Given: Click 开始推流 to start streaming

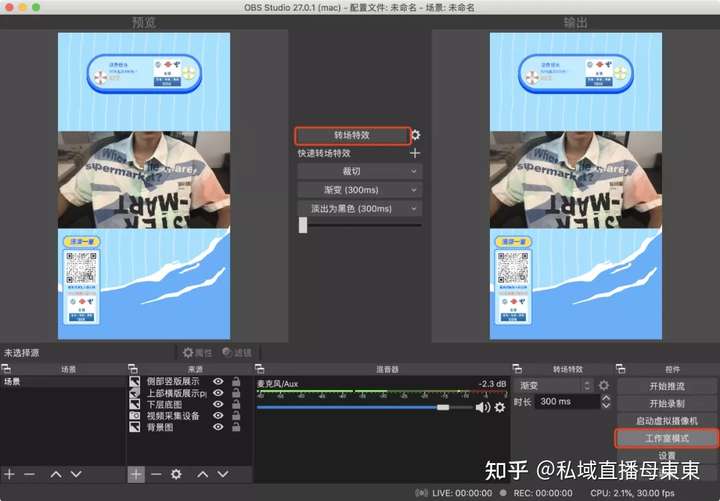Looking at the screenshot, I should [x=667, y=387].
